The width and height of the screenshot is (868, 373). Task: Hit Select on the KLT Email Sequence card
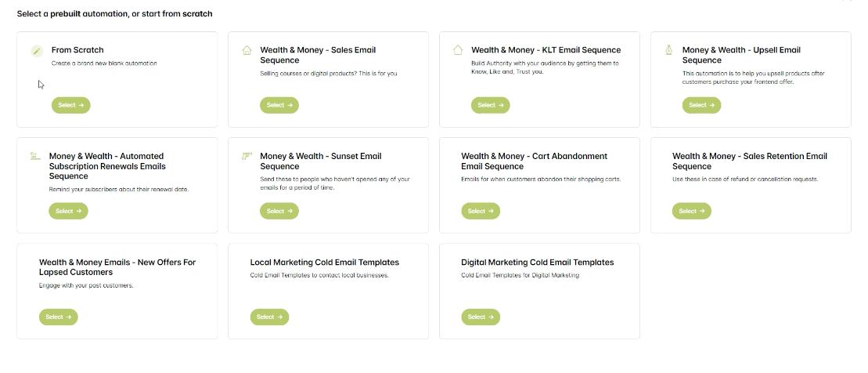pyautogui.click(x=490, y=105)
